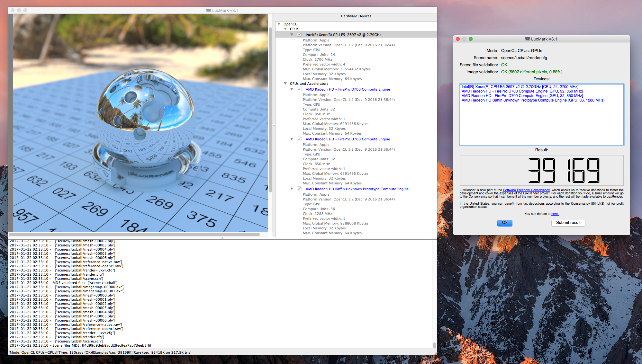Collapse the CPUs tree group
This screenshot has height=364, width=642.
(x=285, y=29)
